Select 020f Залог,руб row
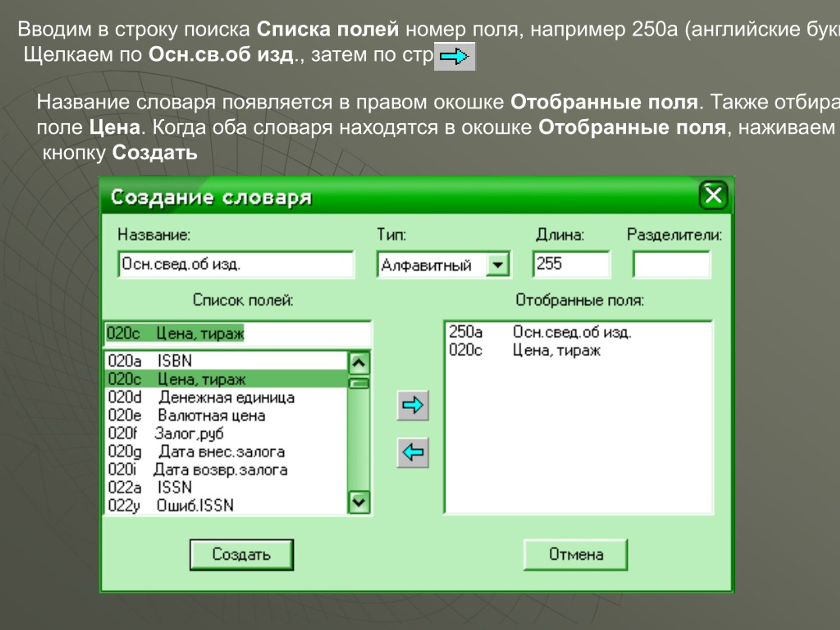This screenshot has height=630, width=840. (x=226, y=433)
